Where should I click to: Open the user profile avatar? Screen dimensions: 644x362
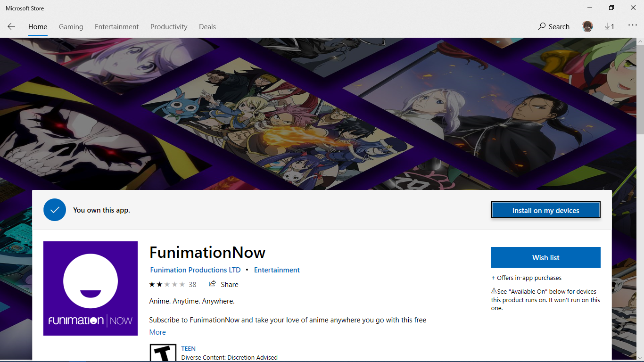(587, 27)
